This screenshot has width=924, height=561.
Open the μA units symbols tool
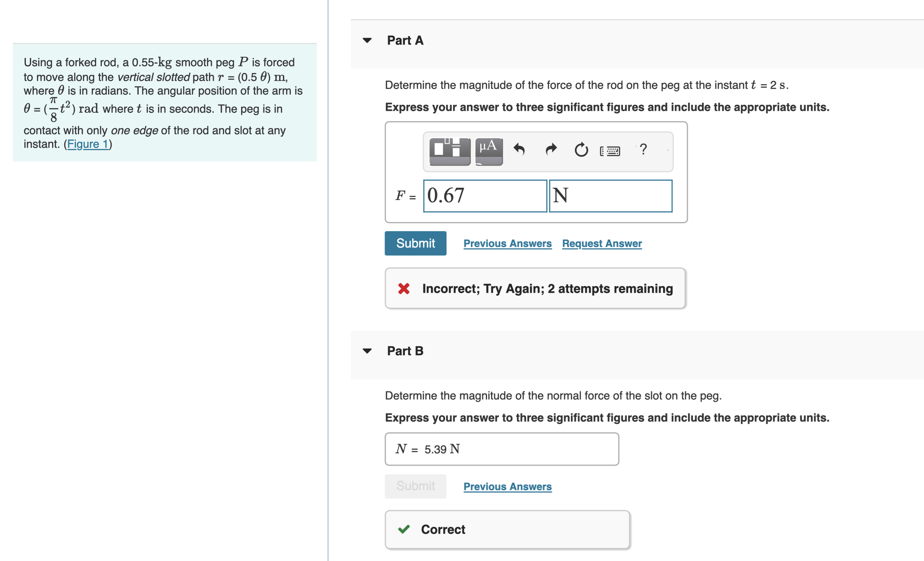click(489, 151)
